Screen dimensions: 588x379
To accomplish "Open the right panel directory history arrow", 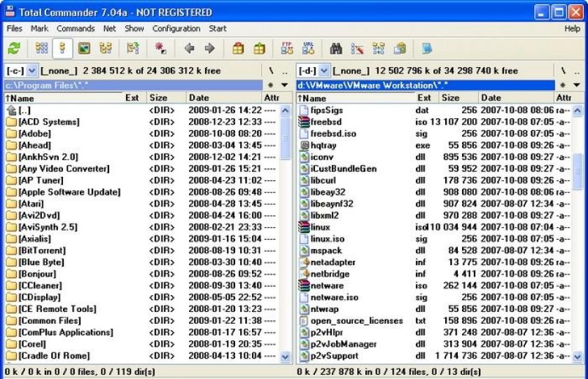I will [577, 85].
